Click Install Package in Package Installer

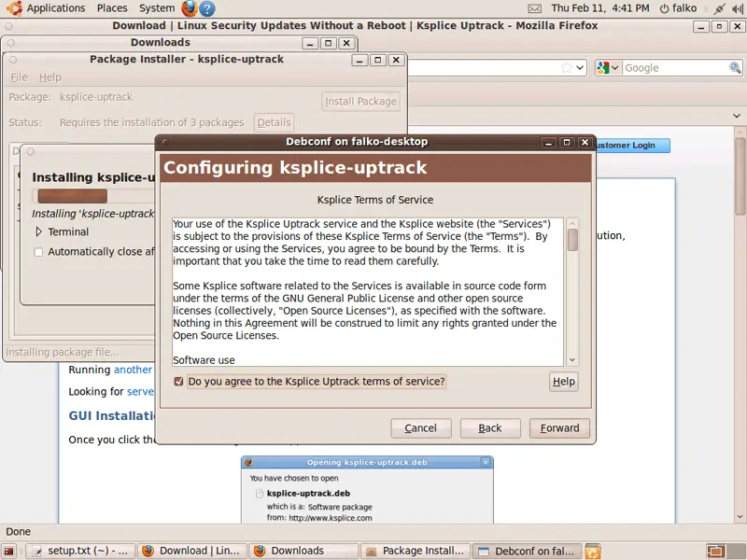tap(360, 102)
